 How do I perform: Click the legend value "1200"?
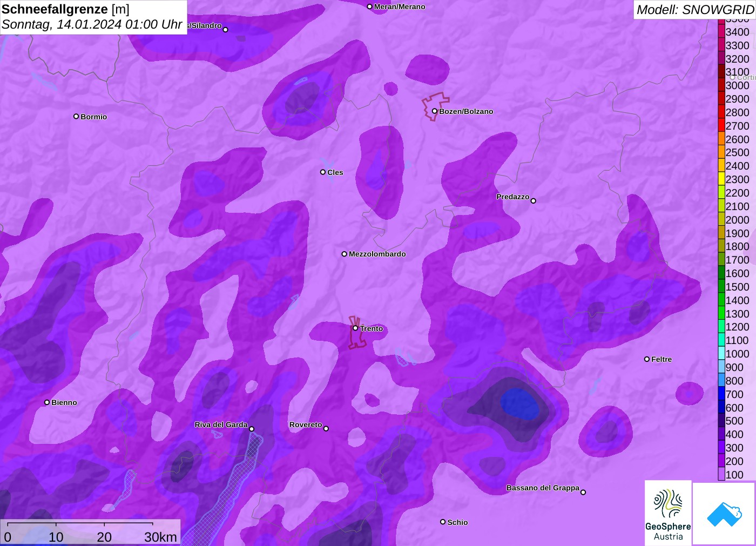coord(738,327)
